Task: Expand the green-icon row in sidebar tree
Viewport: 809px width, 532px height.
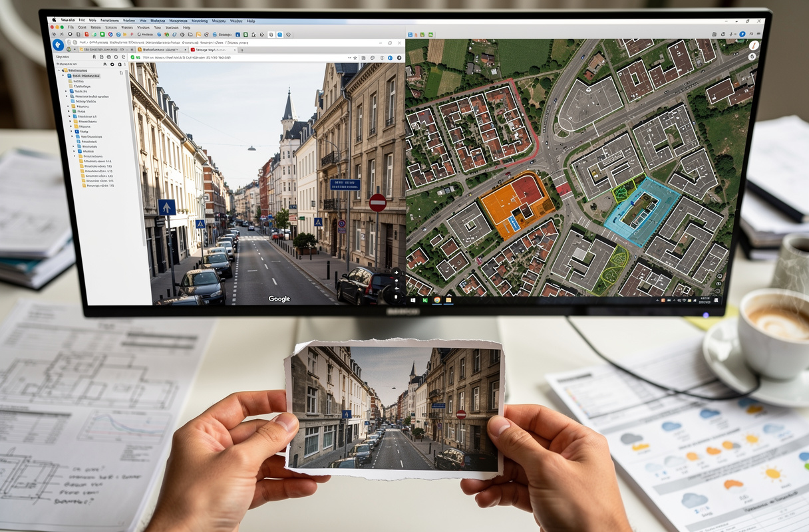Action: point(69,111)
